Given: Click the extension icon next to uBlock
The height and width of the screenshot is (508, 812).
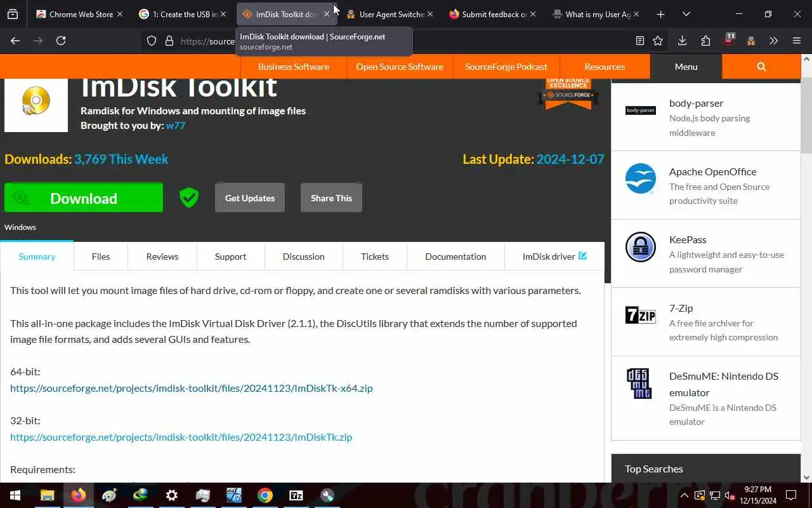Looking at the screenshot, I should click(751, 41).
